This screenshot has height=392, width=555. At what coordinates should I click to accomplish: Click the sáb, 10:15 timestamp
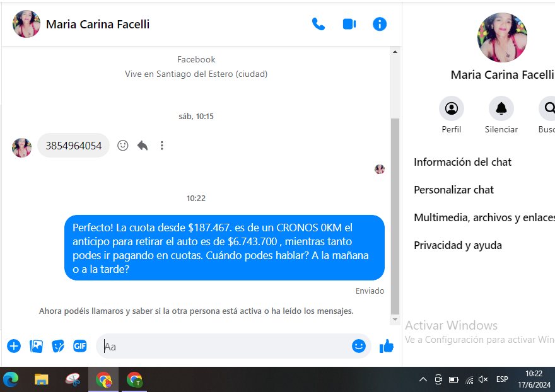click(x=196, y=117)
